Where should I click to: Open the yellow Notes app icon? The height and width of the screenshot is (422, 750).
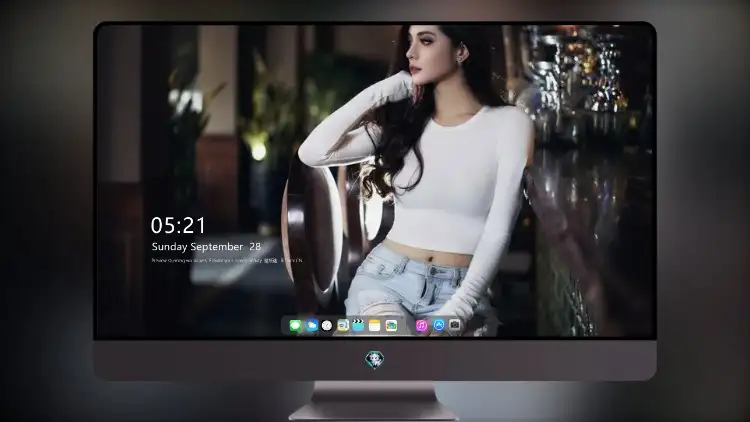click(x=375, y=326)
